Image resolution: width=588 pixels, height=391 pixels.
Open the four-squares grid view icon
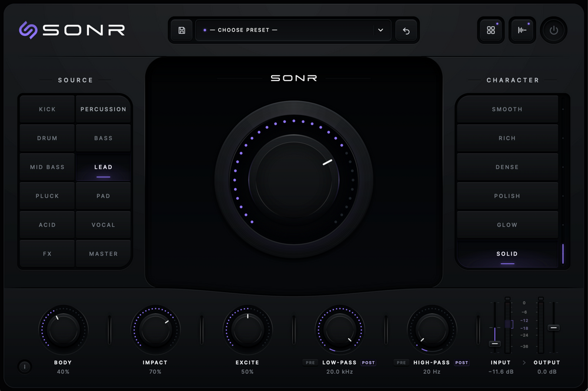(x=491, y=30)
